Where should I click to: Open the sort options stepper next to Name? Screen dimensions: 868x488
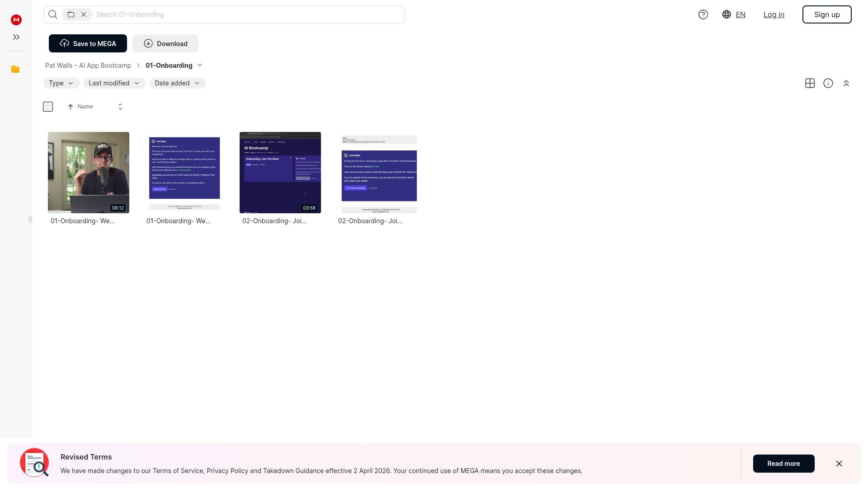tap(120, 107)
